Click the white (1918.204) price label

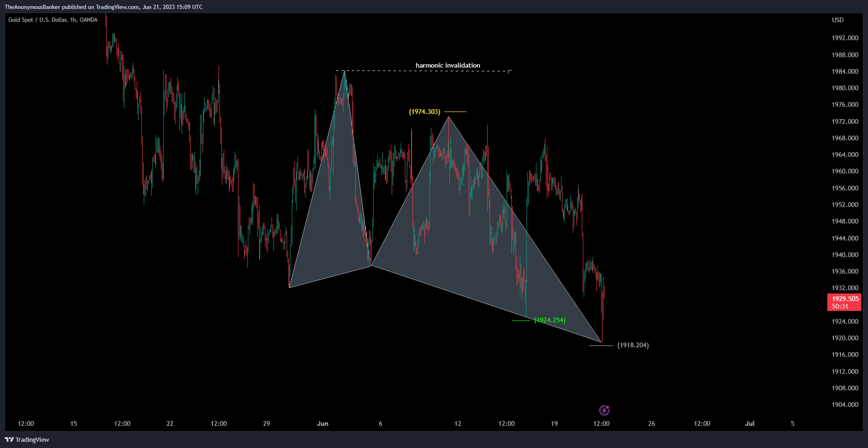[633, 345]
